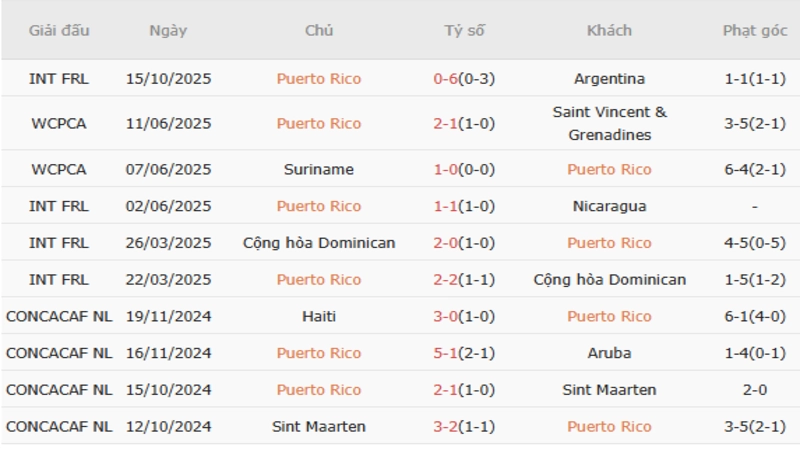Open the Saint Vincent & Grenadines team link
Viewport: 800px width, 450px height.
pyautogui.click(x=609, y=123)
